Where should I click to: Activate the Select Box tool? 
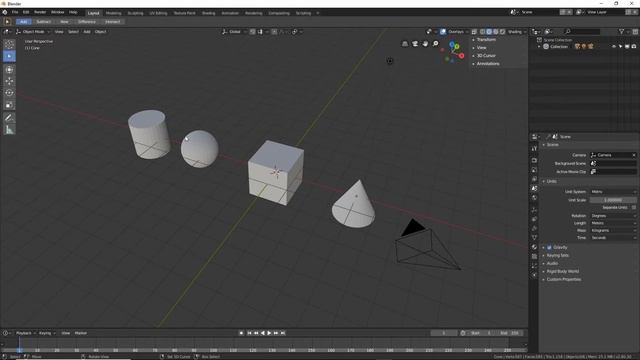click(x=9, y=56)
